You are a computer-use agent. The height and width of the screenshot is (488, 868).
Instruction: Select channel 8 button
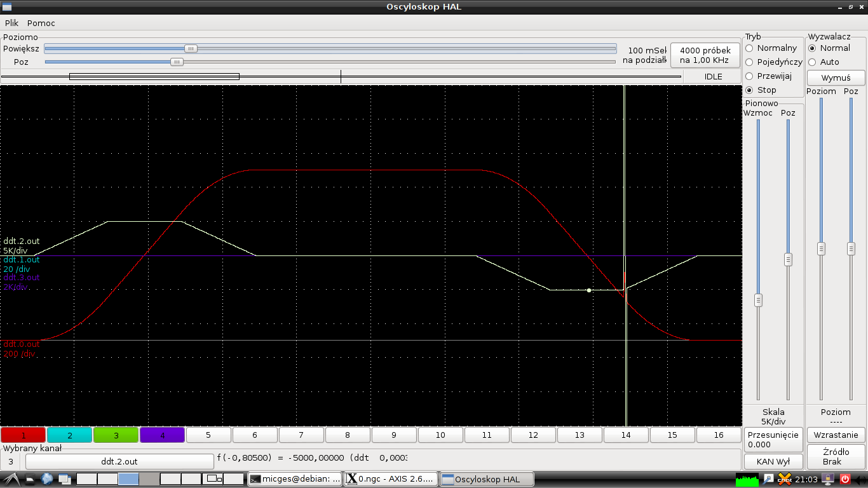[348, 435]
